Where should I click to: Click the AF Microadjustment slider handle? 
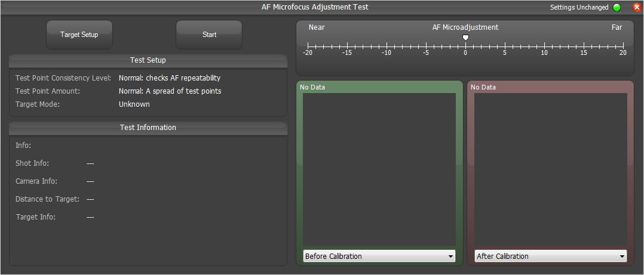[465, 38]
